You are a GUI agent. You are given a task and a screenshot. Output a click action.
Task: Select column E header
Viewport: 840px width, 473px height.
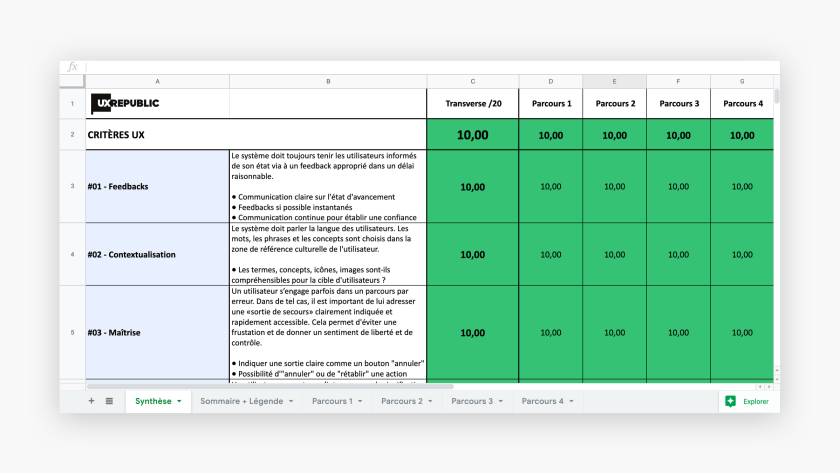614,81
